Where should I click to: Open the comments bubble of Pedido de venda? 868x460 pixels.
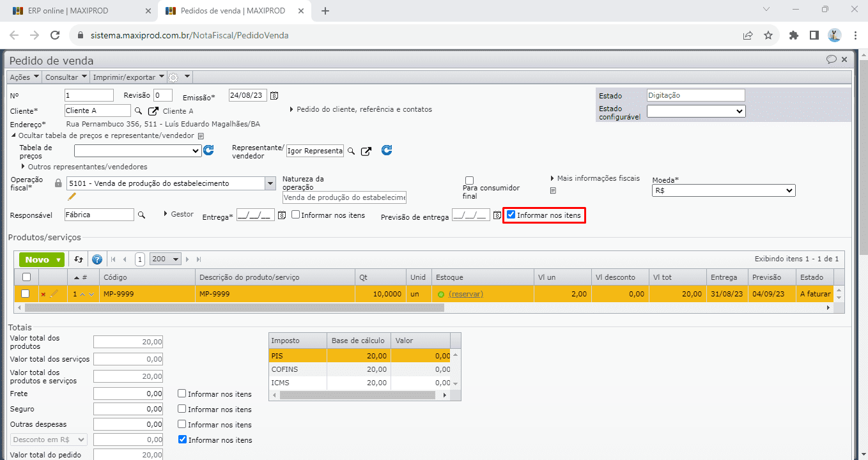click(x=832, y=59)
